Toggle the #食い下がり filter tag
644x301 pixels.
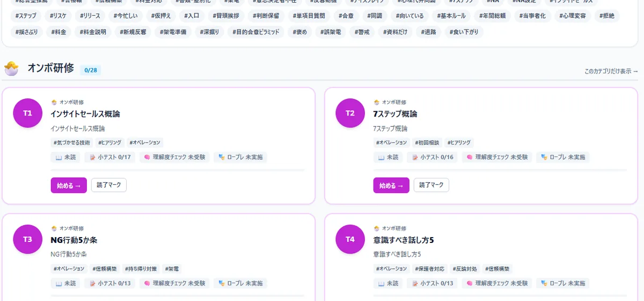point(463,32)
